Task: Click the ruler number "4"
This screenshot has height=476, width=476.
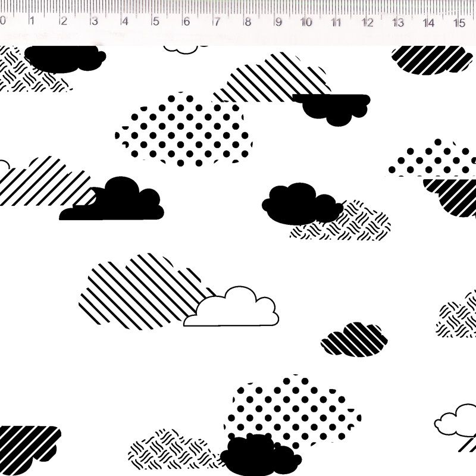Action: [125, 21]
